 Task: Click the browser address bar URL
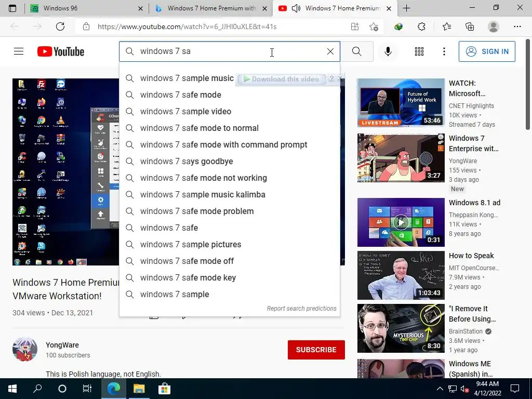187,26
